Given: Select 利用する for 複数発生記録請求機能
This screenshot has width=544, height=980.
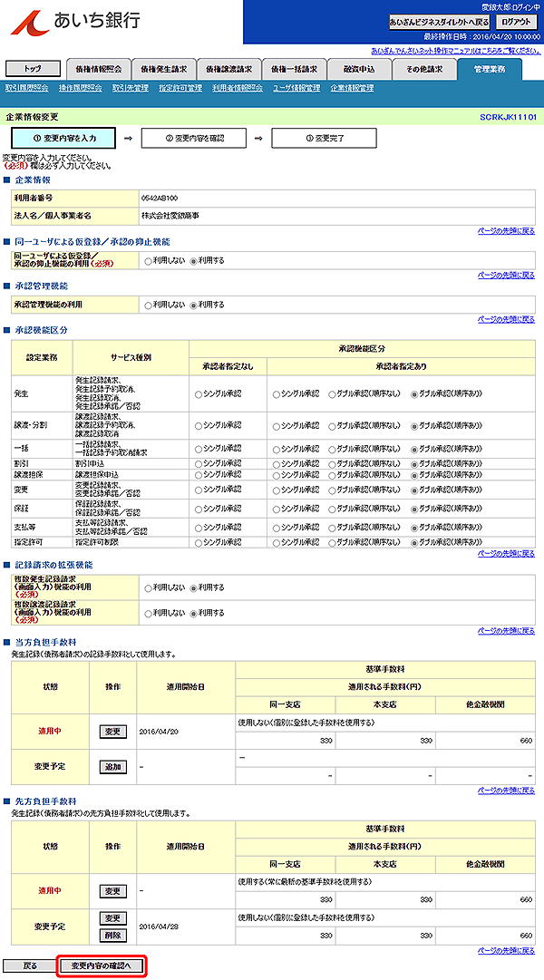Looking at the screenshot, I should point(193,587).
